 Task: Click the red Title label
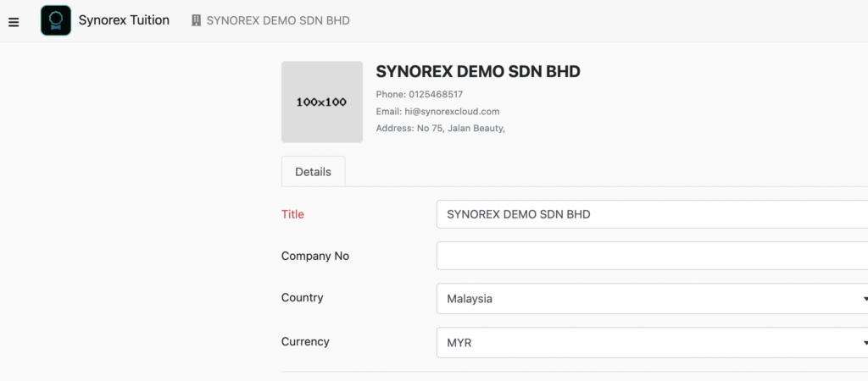pyautogui.click(x=292, y=214)
